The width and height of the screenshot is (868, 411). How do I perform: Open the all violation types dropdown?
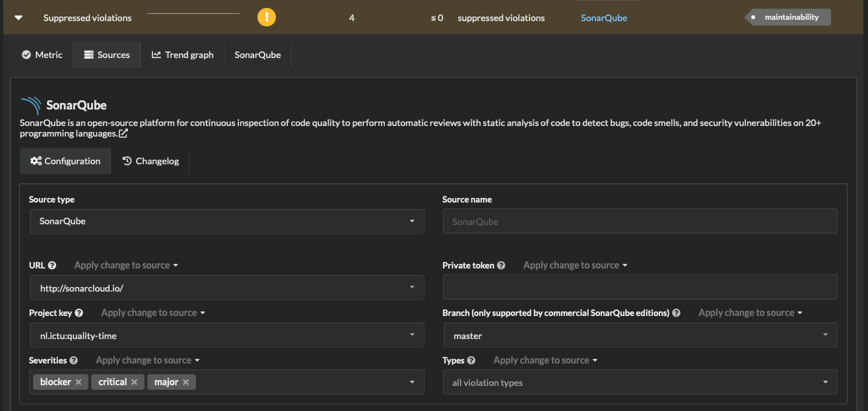(640, 382)
